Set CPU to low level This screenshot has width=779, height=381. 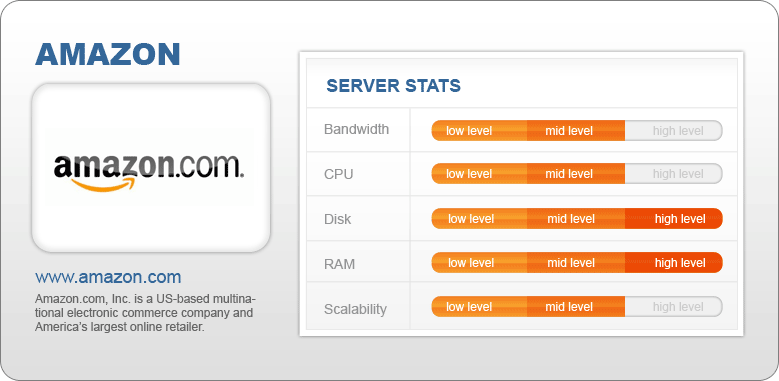pos(479,174)
